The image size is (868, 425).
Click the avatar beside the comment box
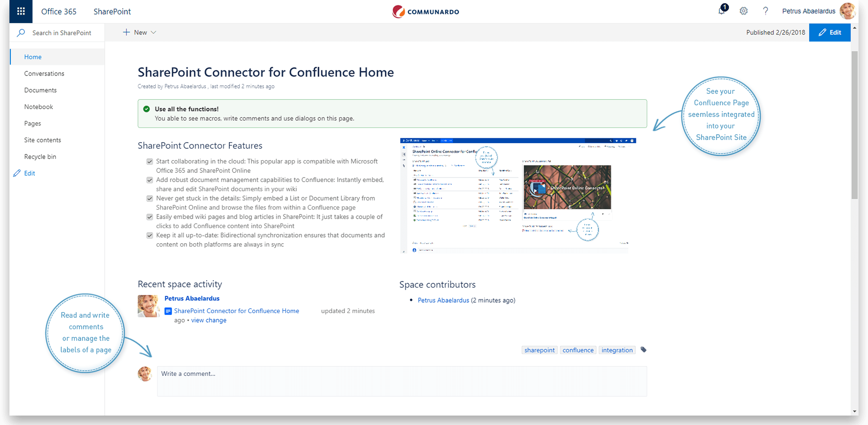(145, 374)
